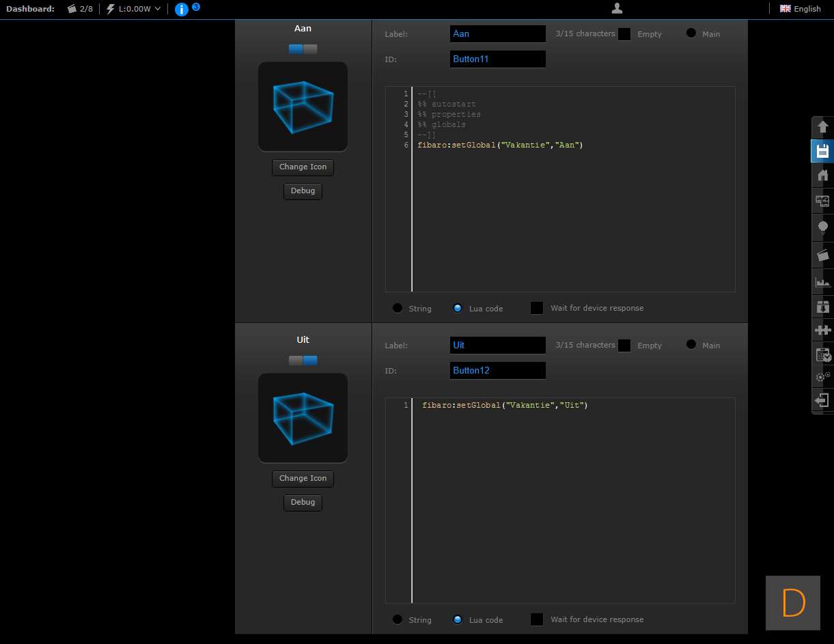Open the scenes clapperboard icon in sidebar

(x=822, y=255)
